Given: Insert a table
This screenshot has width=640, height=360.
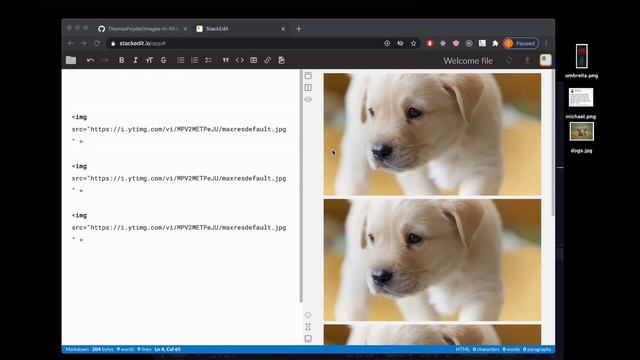Looking at the screenshot, I should (x=253, y=60).
